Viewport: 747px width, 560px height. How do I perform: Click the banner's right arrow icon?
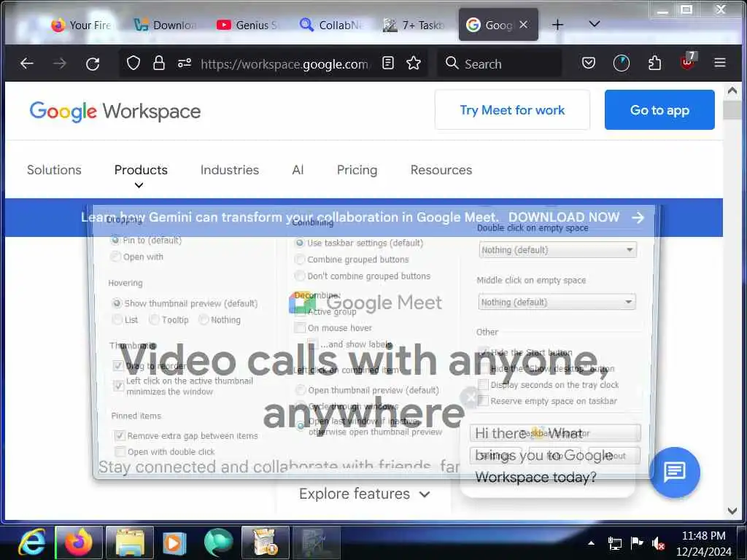(638, 217)
